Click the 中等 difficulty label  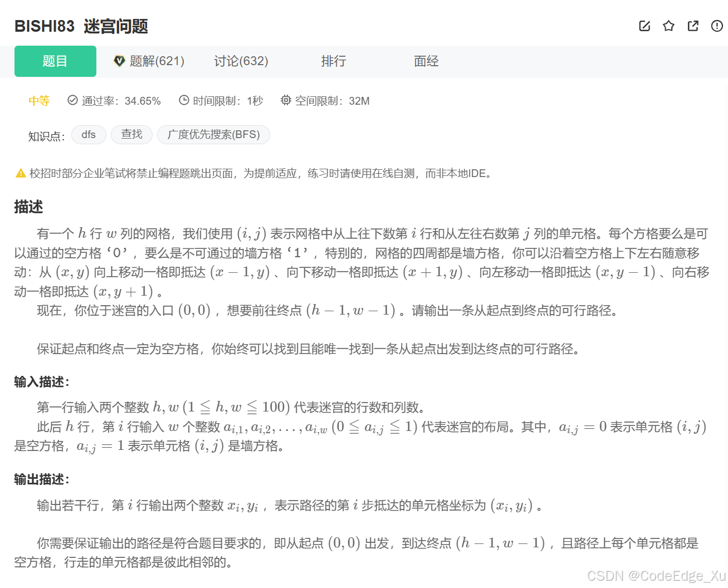click(39, 100)
